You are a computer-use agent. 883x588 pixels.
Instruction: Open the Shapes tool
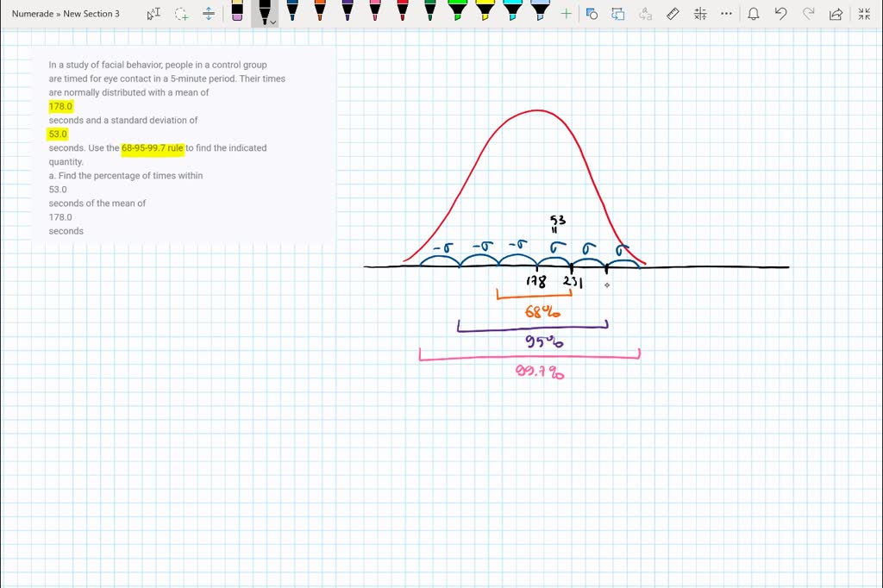click(592, 14)
